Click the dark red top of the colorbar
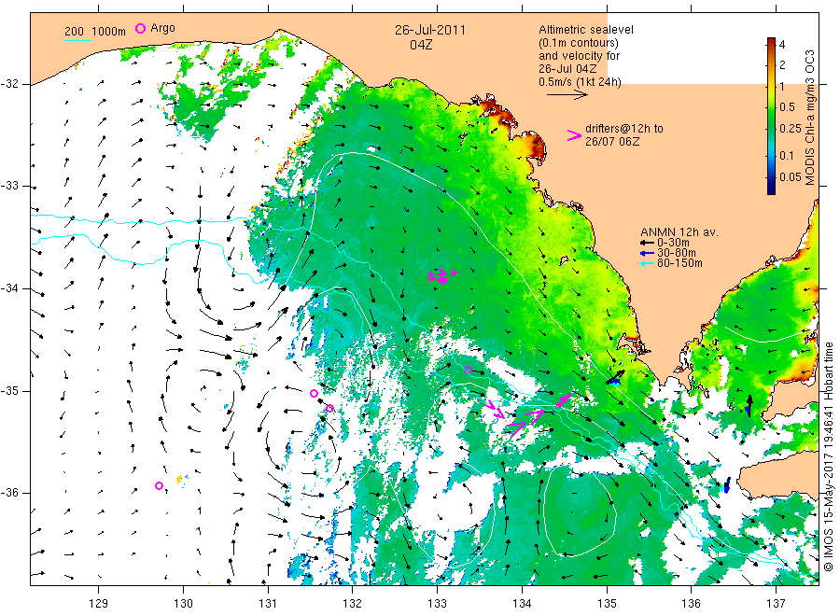 [x=772, y=41]
